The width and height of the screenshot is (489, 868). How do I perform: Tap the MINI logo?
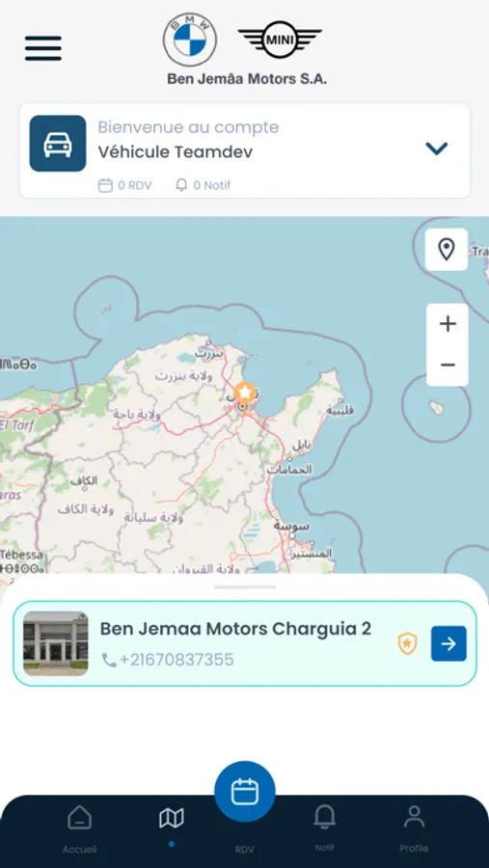[x=280, y=40]
